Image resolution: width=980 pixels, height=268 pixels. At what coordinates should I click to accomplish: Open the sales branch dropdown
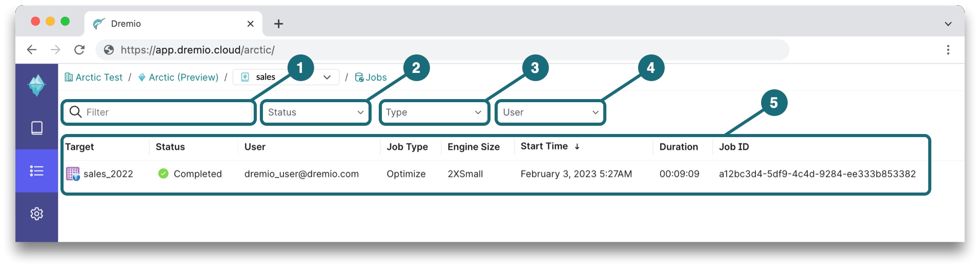click(286, 77)
